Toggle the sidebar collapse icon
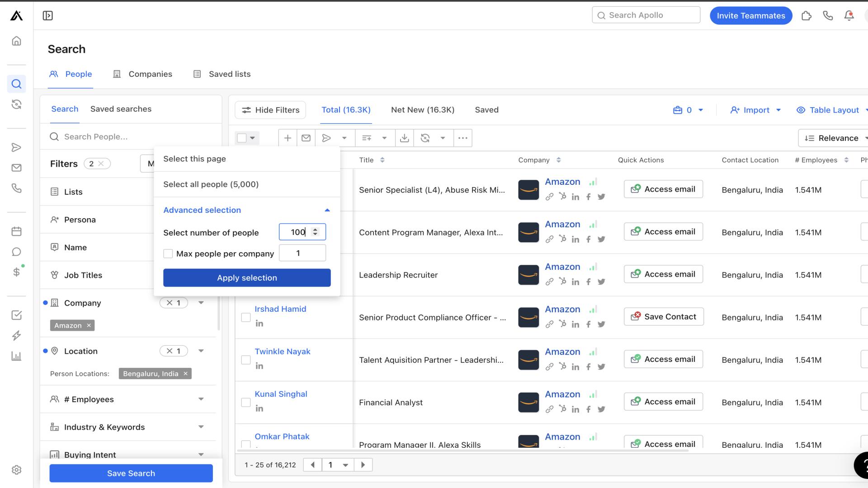 click(x=47, y=16)
